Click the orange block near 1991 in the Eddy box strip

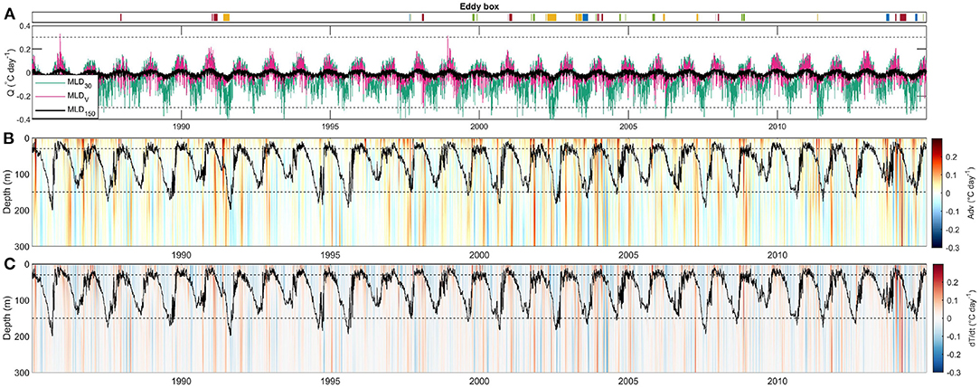click(x=226, y=17)
